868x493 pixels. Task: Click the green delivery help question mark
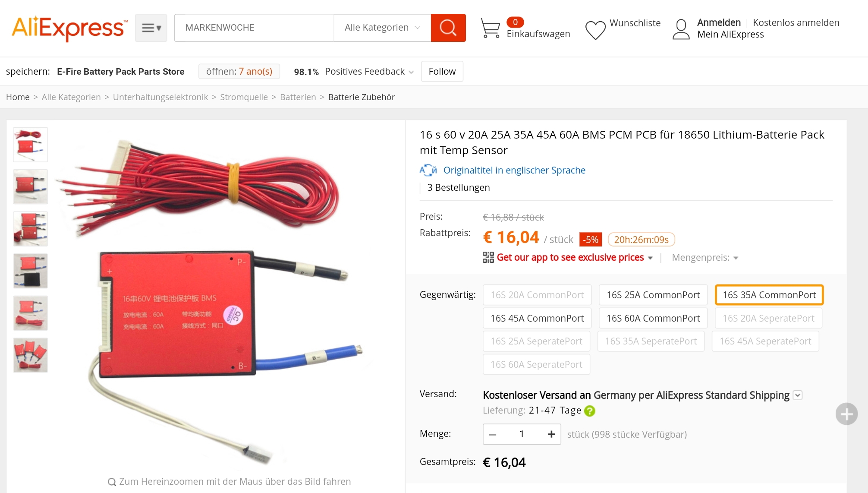point(589,411)
